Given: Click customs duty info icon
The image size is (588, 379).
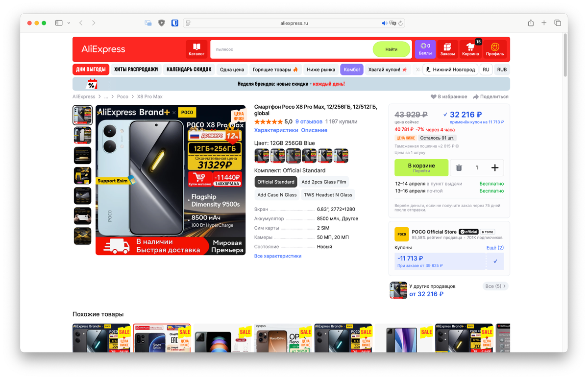Looking at the screenshot, I should coord(457,146).
